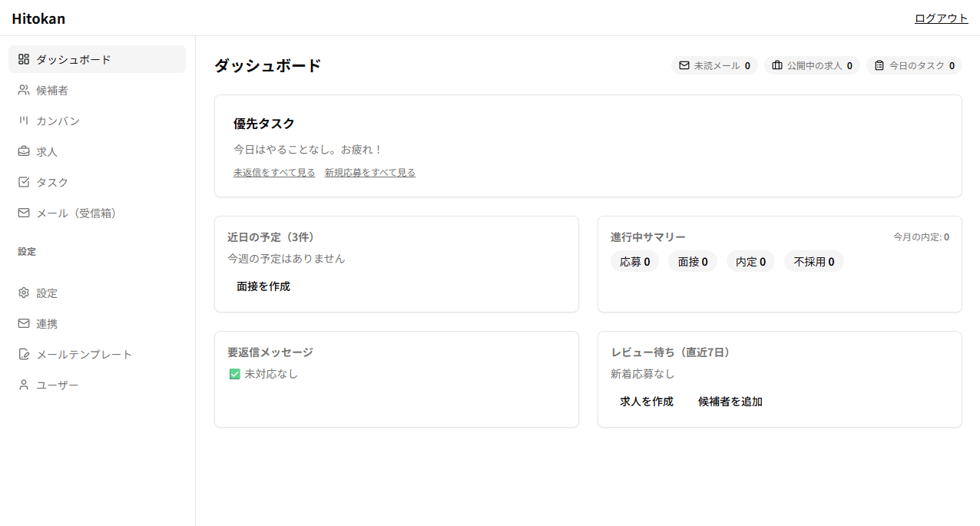The height and width of the screenshot is (526, 980).
Task: Open 未返信をすべて見る link
Action: [x=274, y=173]
